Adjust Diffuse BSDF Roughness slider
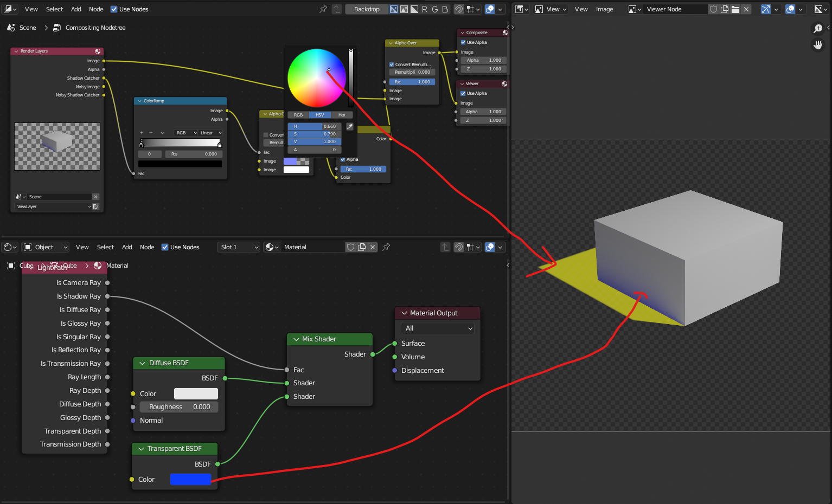The width and height of the screenshot is (832, 504). pyautogui.click(x=179, y=407)
